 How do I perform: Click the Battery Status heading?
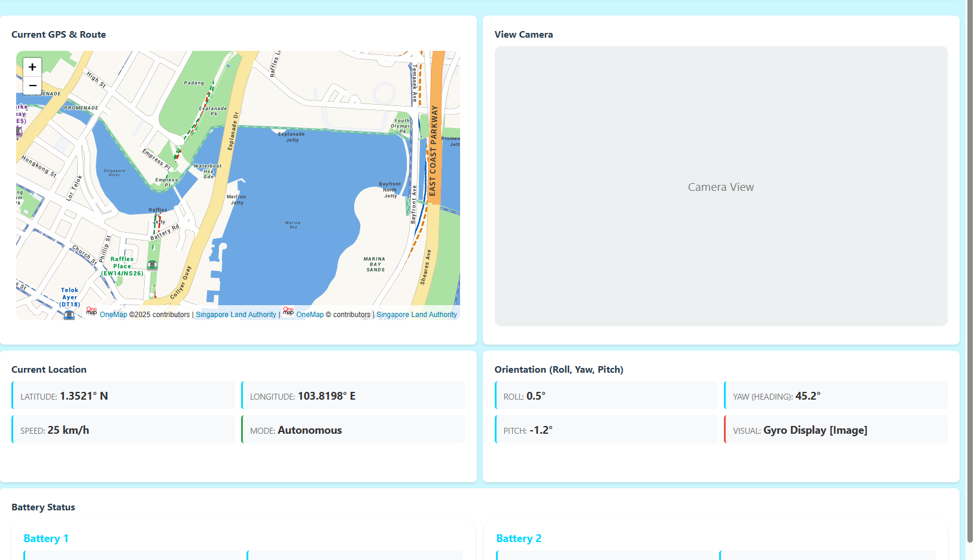point(43,507)
